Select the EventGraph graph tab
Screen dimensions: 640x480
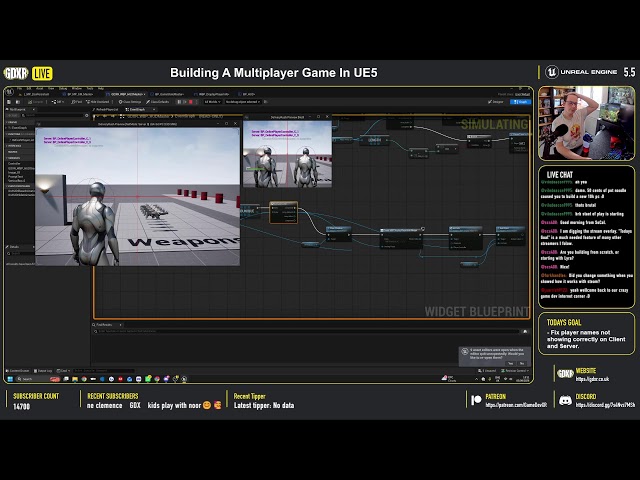138,109
